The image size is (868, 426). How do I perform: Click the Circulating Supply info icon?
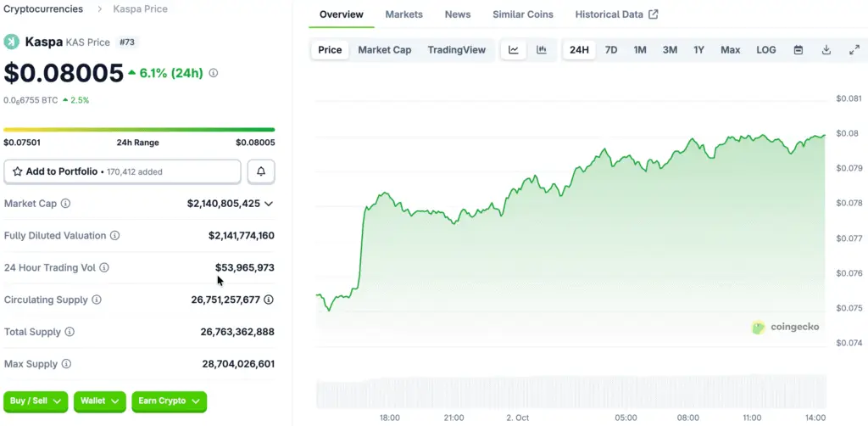[x=97, y=300]
